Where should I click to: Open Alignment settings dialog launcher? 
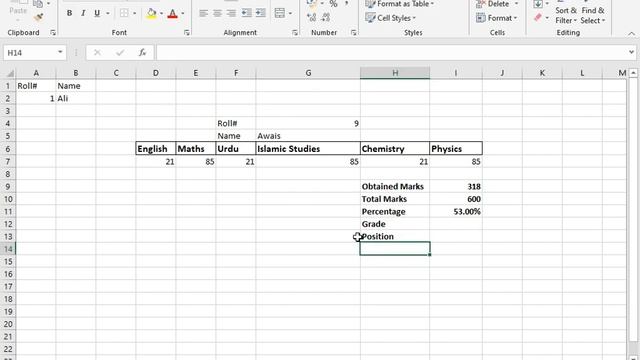(x=295, y=33)
